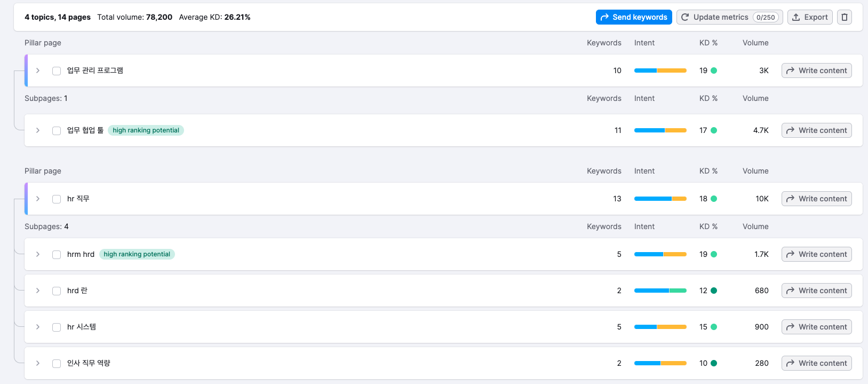Click KD indicator dot for hr 시스템

coord(714,327)
